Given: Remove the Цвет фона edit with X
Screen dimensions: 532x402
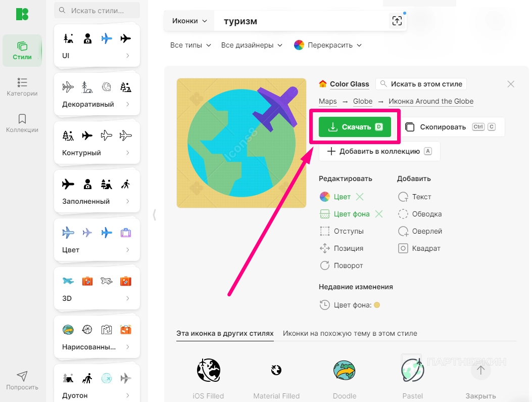Looking at the screenshot, I should coord(379,214).
